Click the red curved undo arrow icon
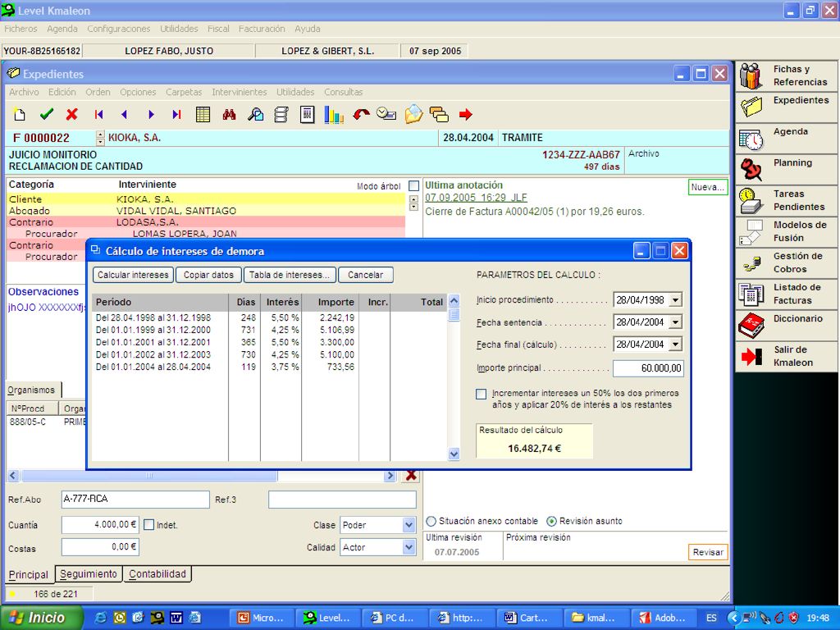 [x=361, y=114]
